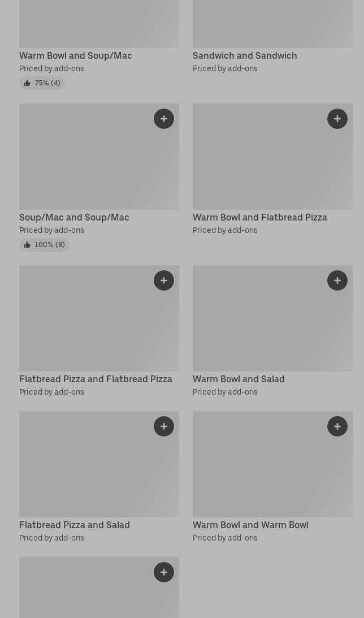Image resolution: width=364 pixels, height=618 pixels.
Task: Add Flatbread Pizza and Salad using plus icon
Action: click(x=164, y=426)
